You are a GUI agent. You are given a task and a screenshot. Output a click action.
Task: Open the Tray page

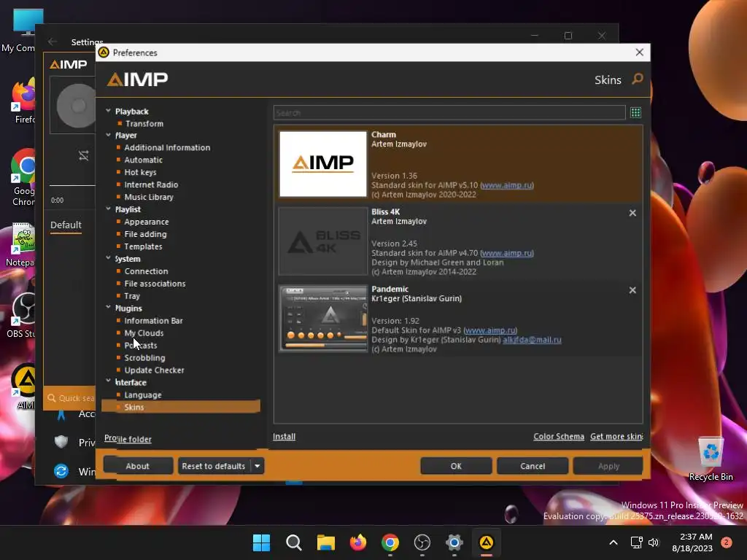click(x=132, y=296)
